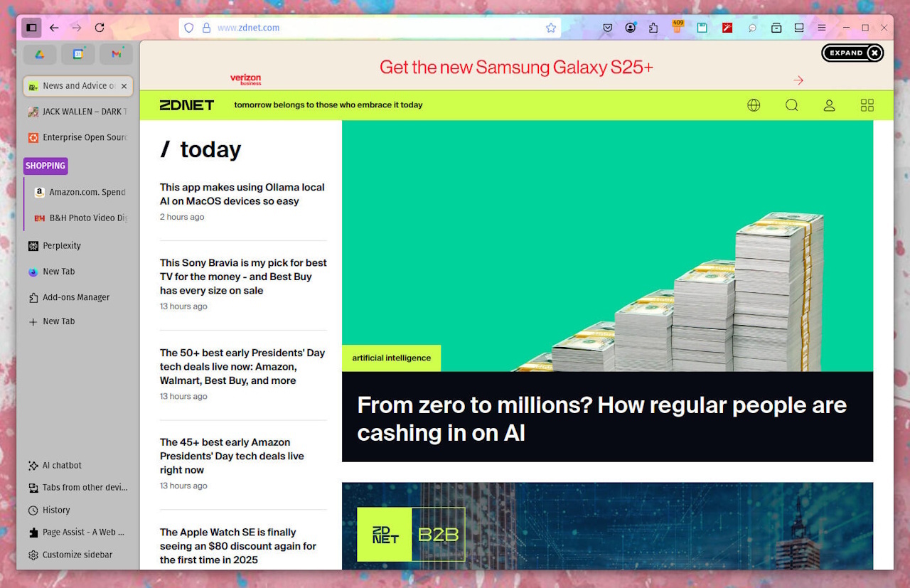Open the Sony Bravia best TV article

[243, 277]
